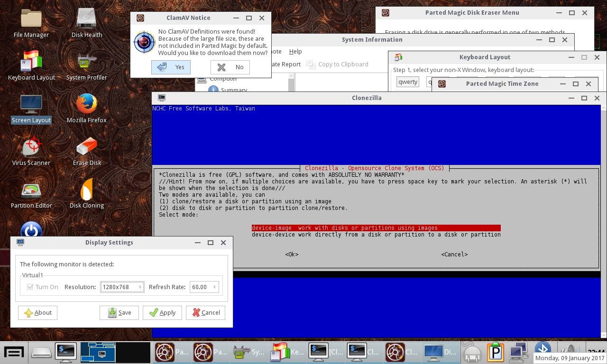Viewport: 607px width, 364px height.
Task: Switch to first Parted Magic taskbar entry
Action: pyautogui.click(x=173, y=352)
